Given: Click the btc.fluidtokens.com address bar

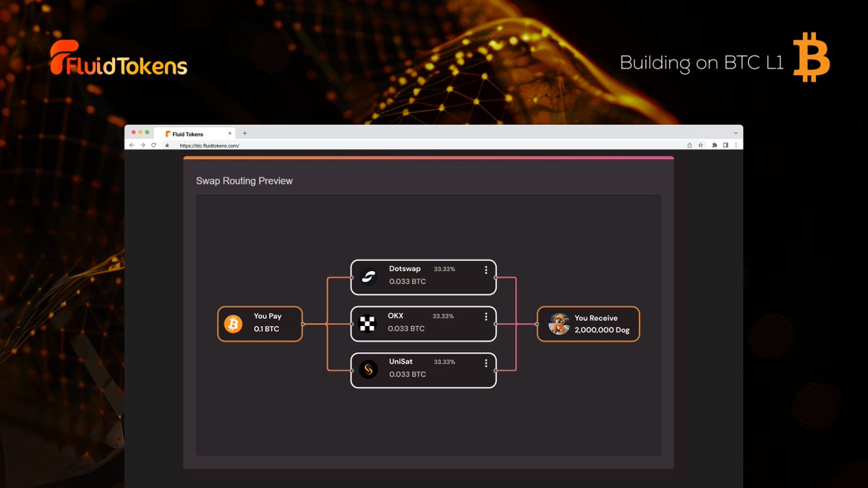Looking at the screenshot, I should click(x=427, y=145).
